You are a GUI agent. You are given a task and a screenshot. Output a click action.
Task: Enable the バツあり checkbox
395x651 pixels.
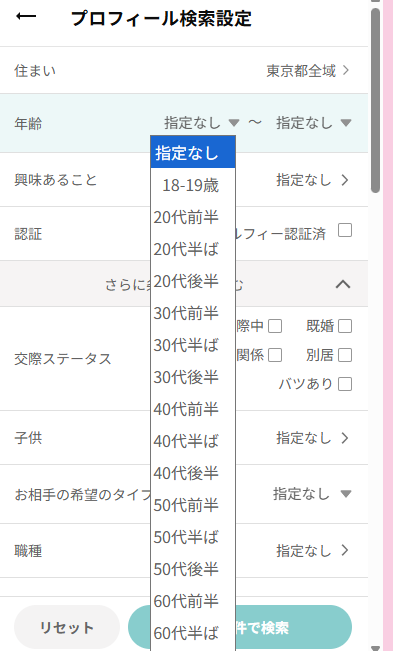(345, 384)
